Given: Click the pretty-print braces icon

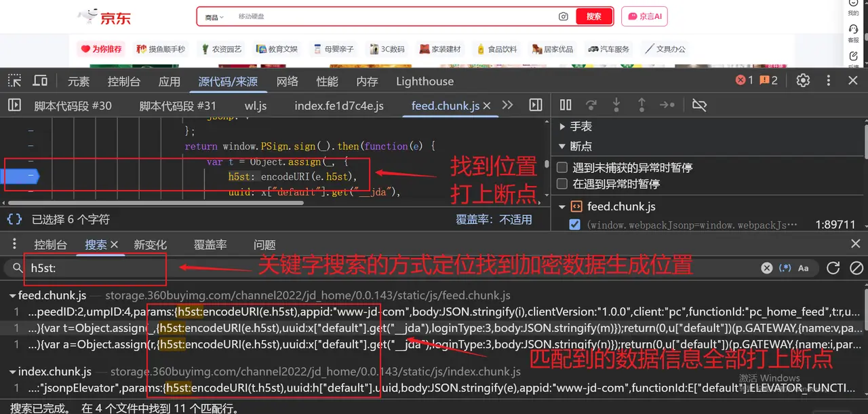Looking at the screenshot, I should (14, 219).
